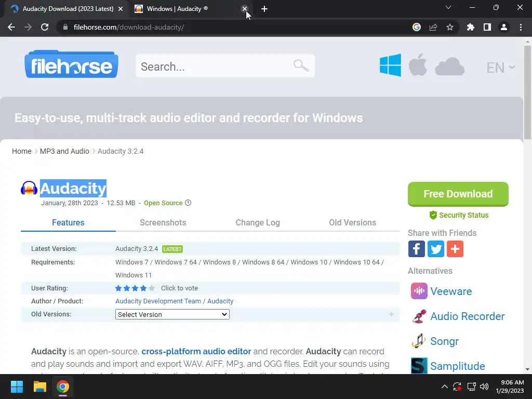Click the Filehorse logo
Screen dimensions: 532x399
click(71, 64)
